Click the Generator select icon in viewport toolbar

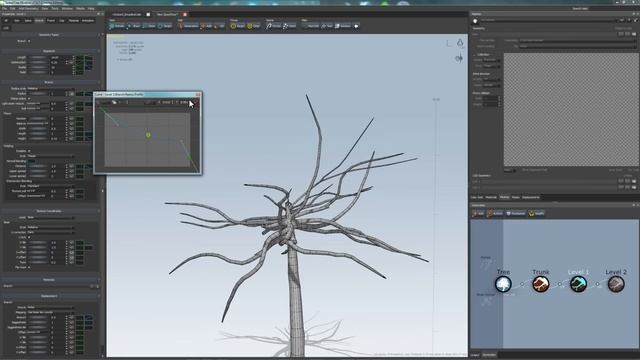[x=181, y=26]
